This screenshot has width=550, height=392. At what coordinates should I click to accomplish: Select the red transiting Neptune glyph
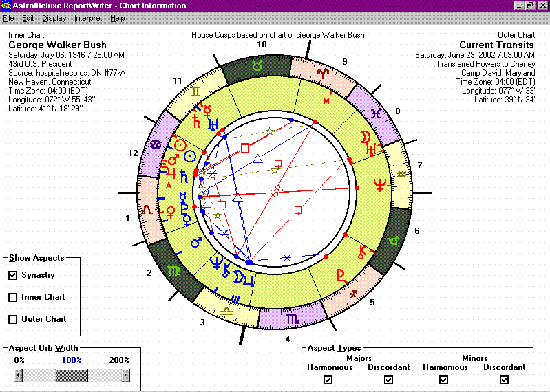coord(379,184)
